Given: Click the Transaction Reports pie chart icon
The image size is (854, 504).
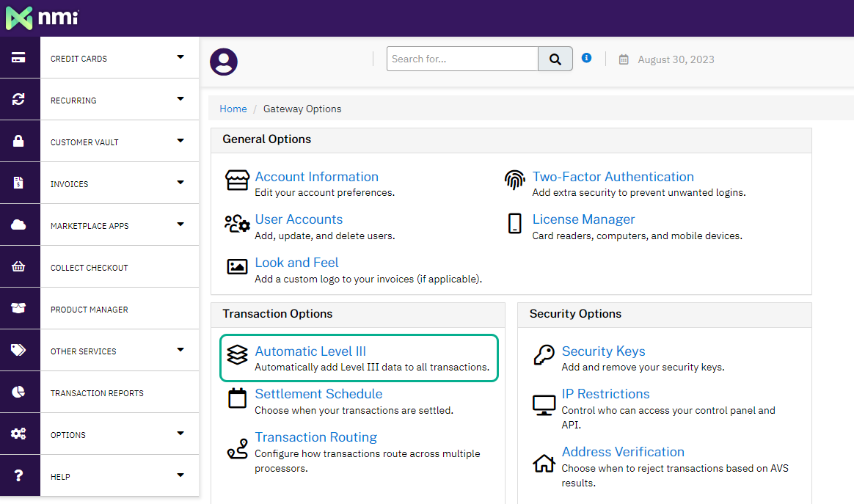Looking at the screenshot, I should point(18,392).
